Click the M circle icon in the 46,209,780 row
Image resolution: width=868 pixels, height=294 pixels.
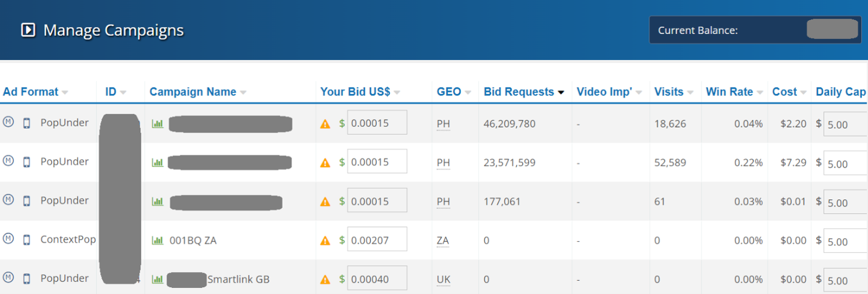(x=8, y=121)
